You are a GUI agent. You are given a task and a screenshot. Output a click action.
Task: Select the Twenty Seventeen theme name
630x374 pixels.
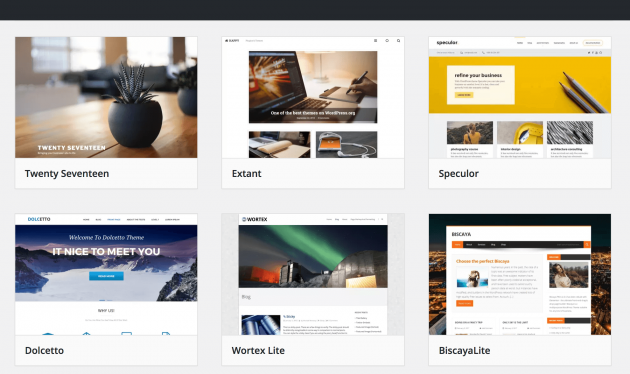pyautogui.click(x=67, y=174)
